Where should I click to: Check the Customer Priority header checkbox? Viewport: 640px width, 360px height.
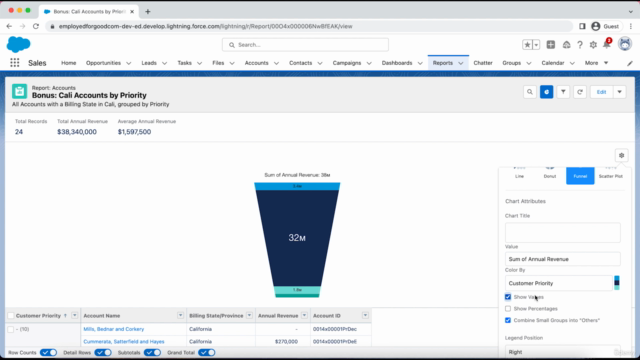tap(11, 316)
